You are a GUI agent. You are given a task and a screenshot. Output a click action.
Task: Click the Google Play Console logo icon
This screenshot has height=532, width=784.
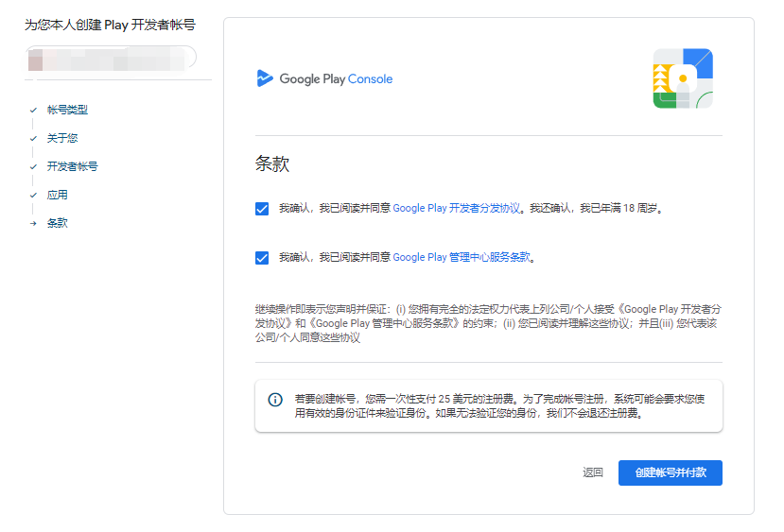pyautogui.click(x=265, y=78)
